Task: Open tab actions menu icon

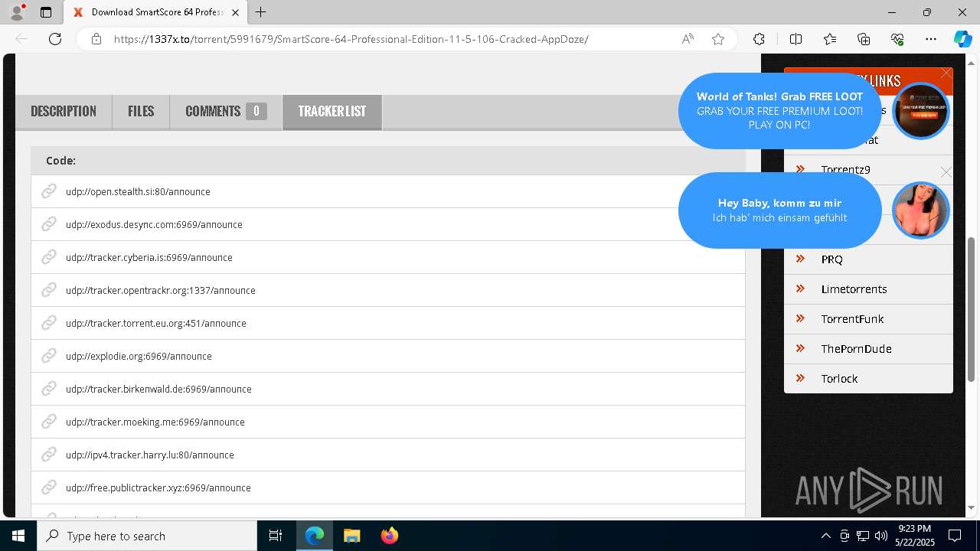Action: (x=46, y=12)
